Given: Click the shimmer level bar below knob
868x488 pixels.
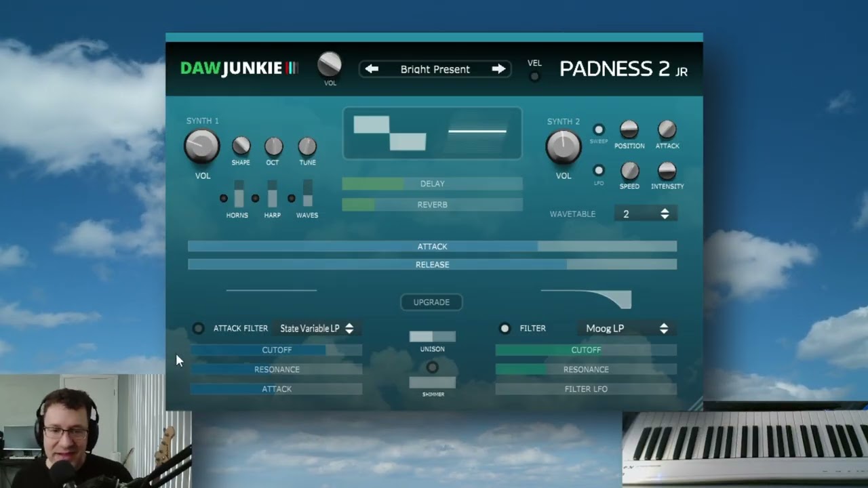Looking at the screenshot, I should point(432,383).
